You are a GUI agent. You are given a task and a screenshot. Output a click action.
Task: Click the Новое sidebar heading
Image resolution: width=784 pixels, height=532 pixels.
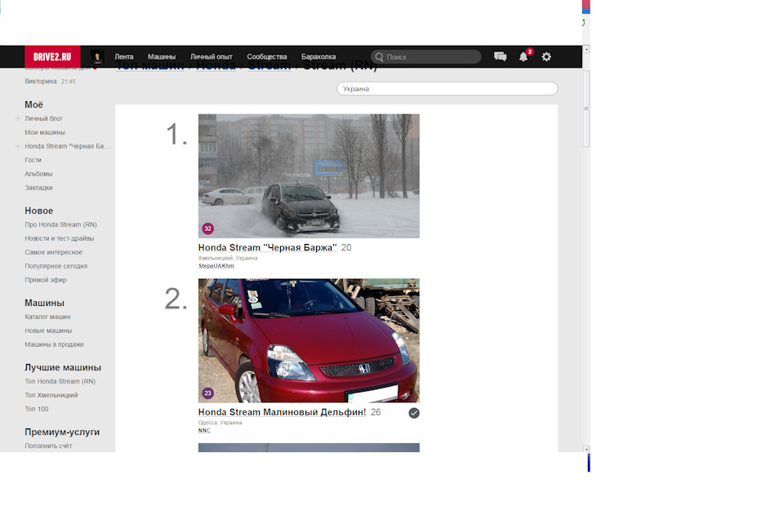coord(39,211)
